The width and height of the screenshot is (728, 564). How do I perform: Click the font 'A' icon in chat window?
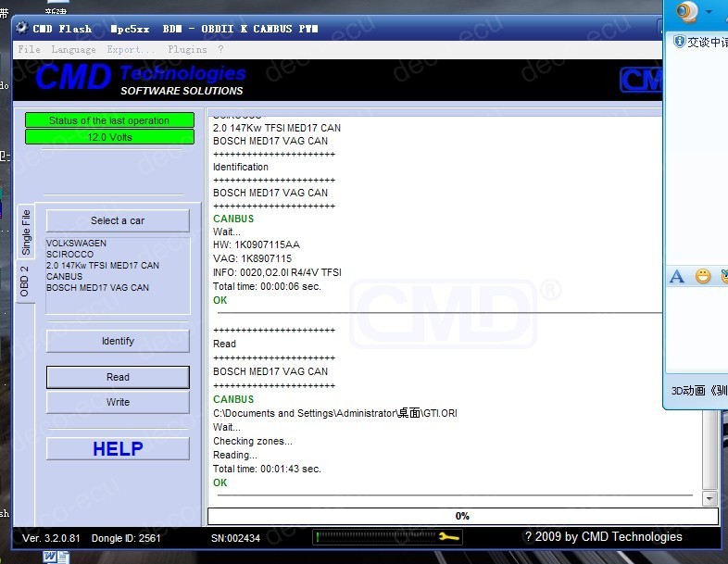click(677, 276)
